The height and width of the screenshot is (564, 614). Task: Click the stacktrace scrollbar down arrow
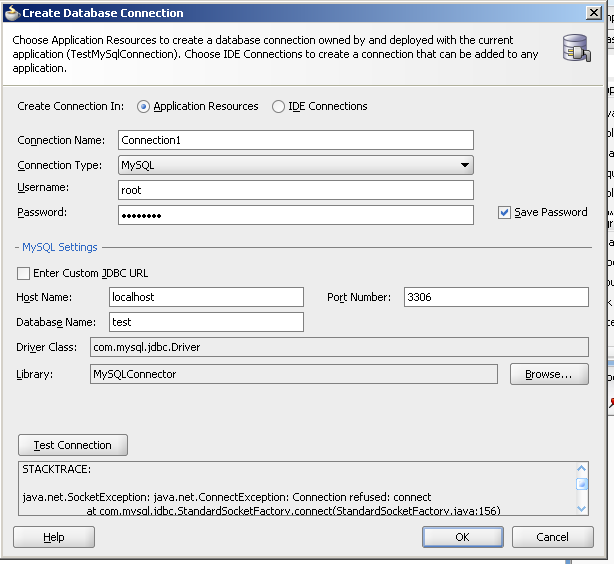coord(582,508)
